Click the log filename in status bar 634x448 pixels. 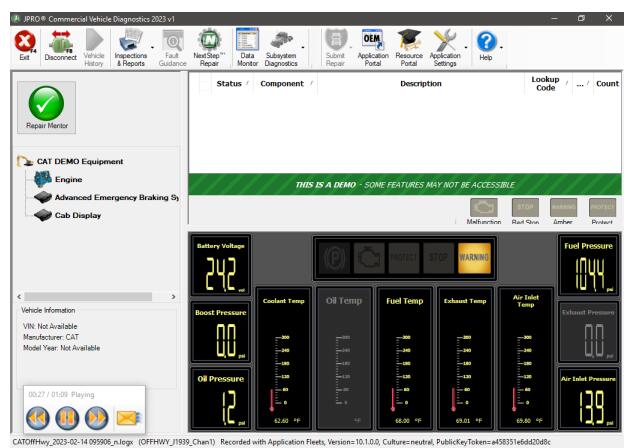click(x=73, y=442)
